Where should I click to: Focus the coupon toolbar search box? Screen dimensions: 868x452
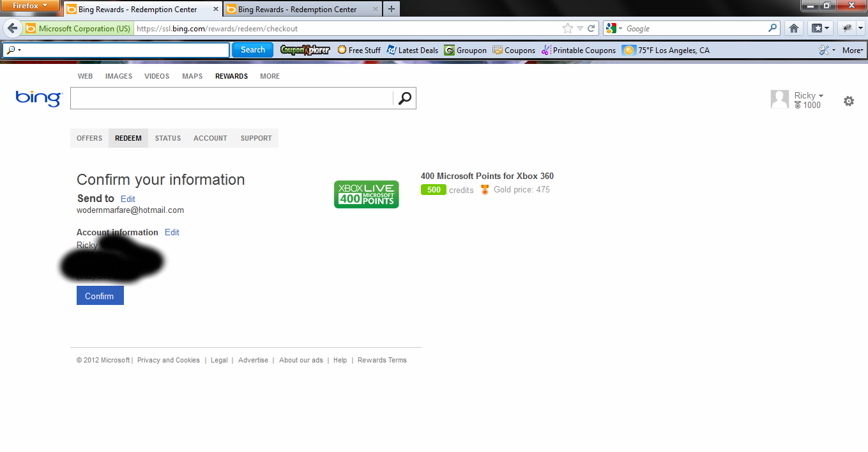[x=116, y=50]
